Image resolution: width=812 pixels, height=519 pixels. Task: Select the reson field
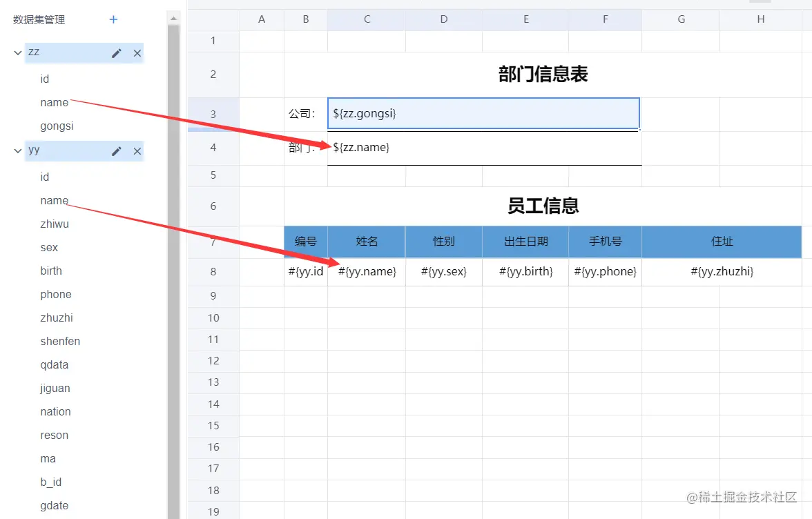coord(55,435)
